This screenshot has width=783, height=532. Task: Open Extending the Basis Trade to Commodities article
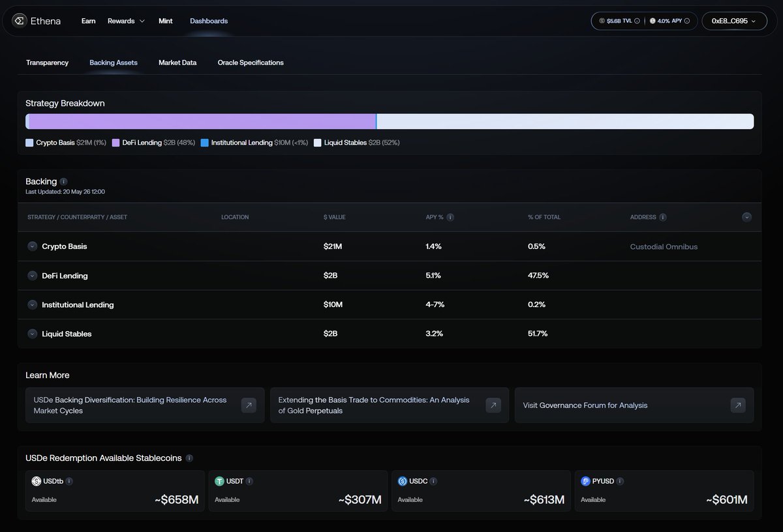[390, 406]
